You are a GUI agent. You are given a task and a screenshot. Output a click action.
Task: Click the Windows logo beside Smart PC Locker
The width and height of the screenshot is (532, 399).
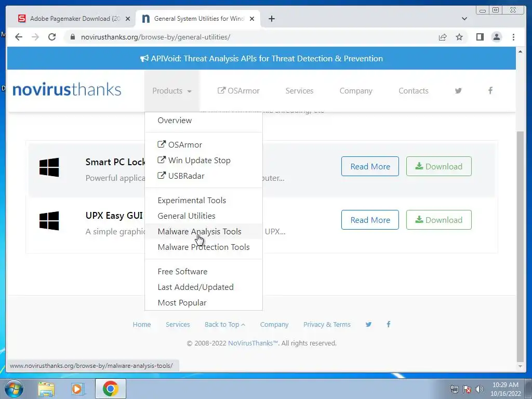pos(49,167)
